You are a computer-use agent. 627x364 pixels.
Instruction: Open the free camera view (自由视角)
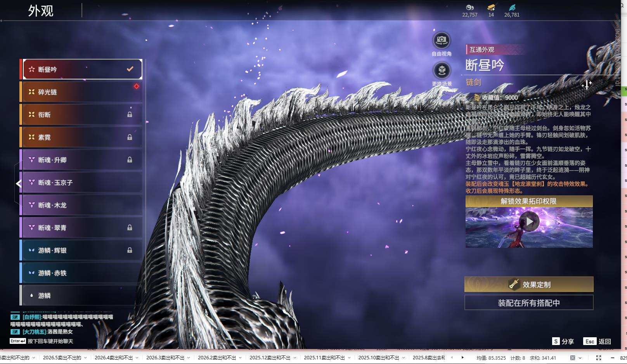(x=442, y=40)
